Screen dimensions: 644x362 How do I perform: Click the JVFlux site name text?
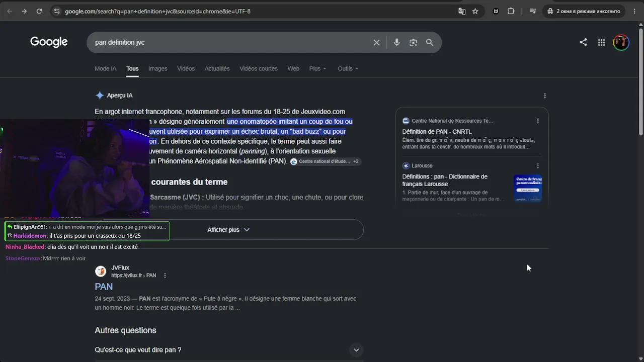click(x=120, y=268)
